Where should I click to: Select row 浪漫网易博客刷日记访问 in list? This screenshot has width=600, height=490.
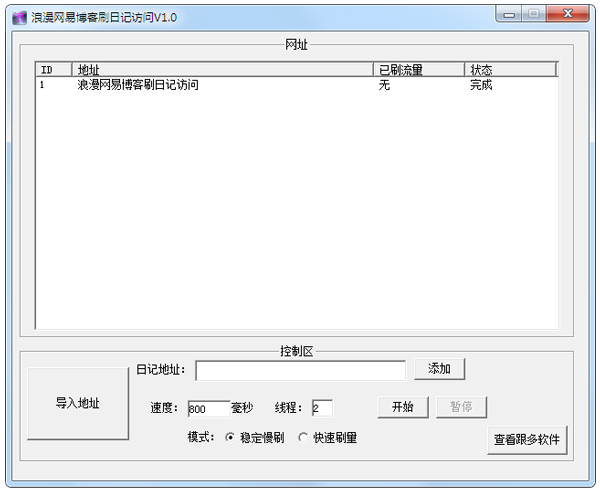[x=297, y=85]
